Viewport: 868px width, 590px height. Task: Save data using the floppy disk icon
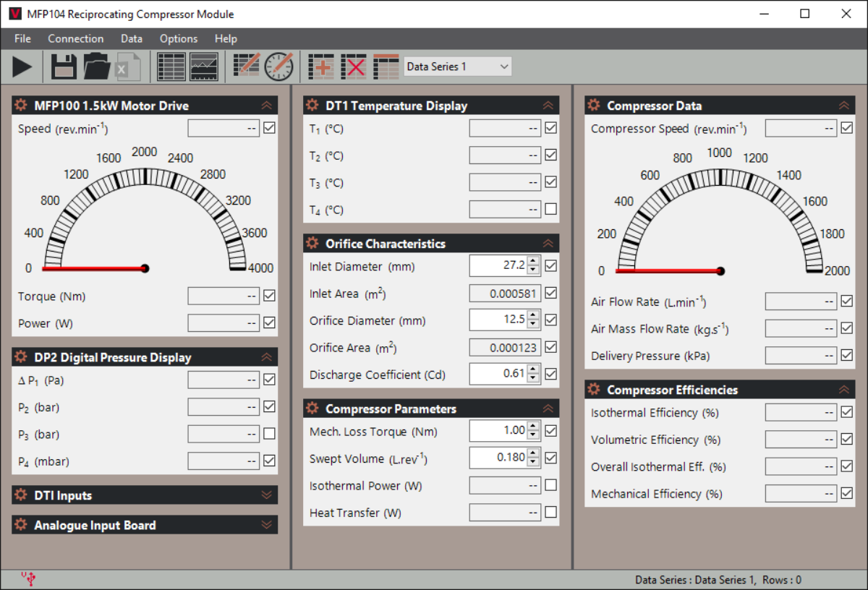point(64,67)
